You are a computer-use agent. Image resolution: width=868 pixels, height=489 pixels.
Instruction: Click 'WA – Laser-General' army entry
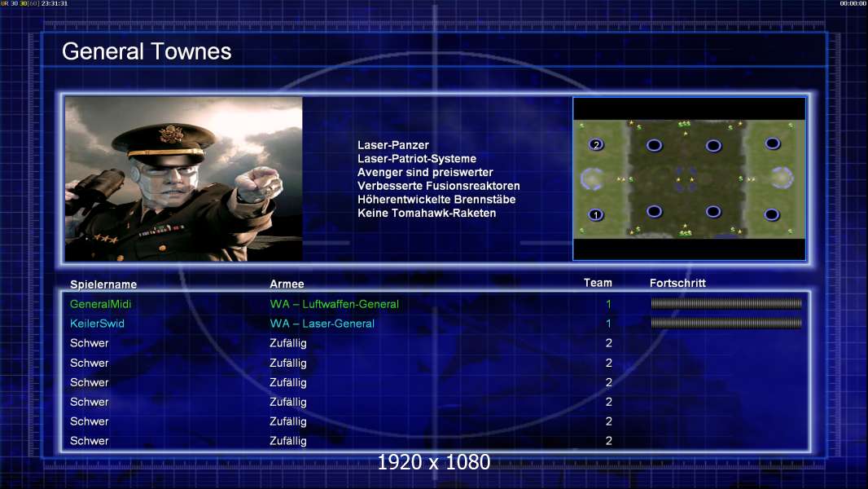322,324
